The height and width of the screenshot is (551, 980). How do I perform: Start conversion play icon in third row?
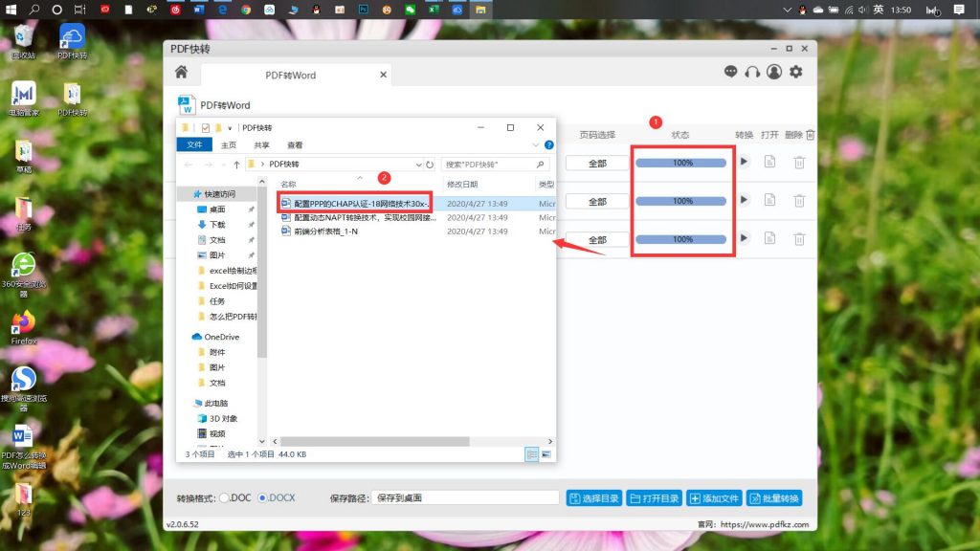click(x=744, y=238)
